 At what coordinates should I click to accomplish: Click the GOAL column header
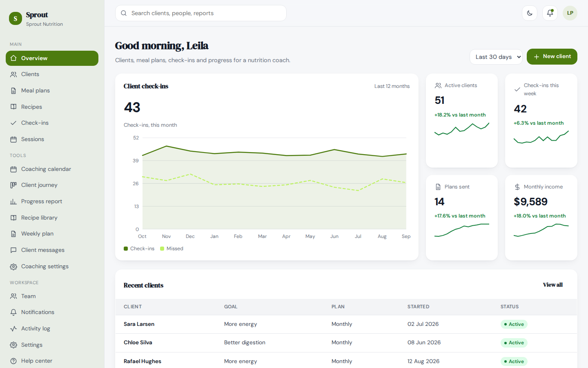click(231, 307)
